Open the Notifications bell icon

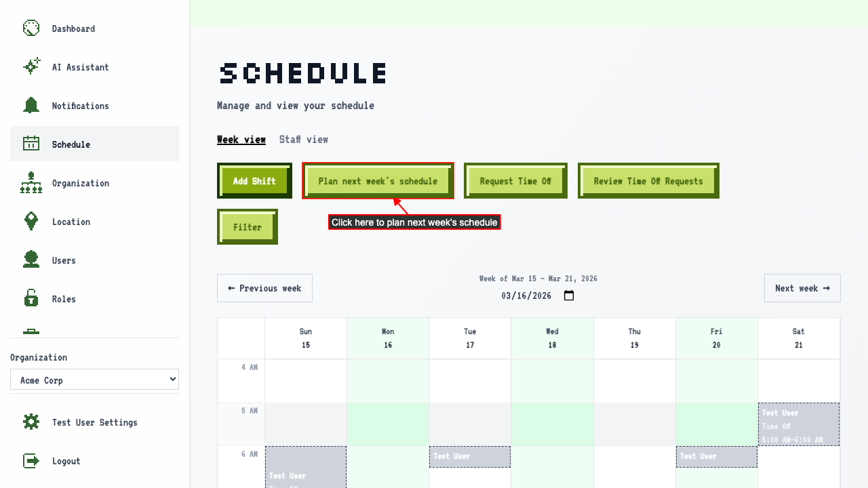31,105
